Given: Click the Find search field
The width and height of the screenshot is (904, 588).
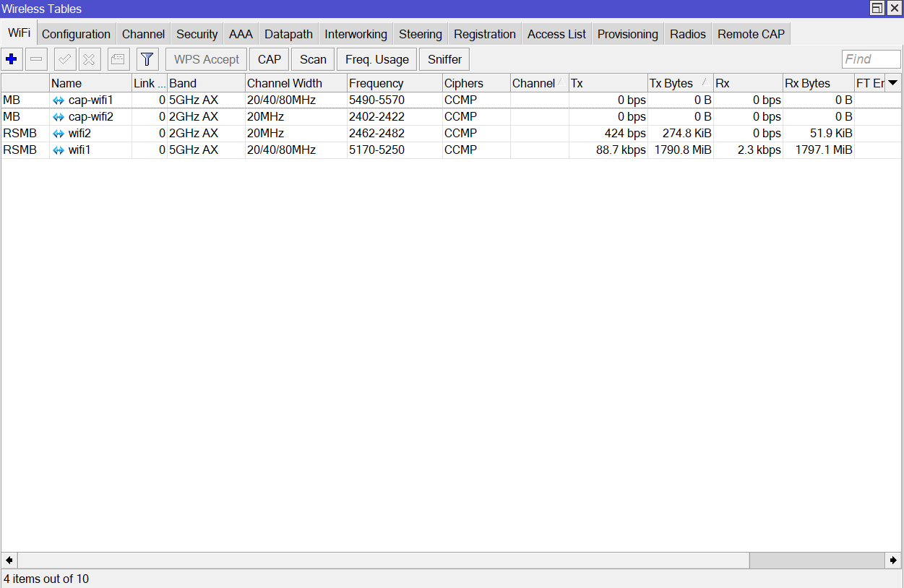Looking at the screenshot, I should point(871,59).
